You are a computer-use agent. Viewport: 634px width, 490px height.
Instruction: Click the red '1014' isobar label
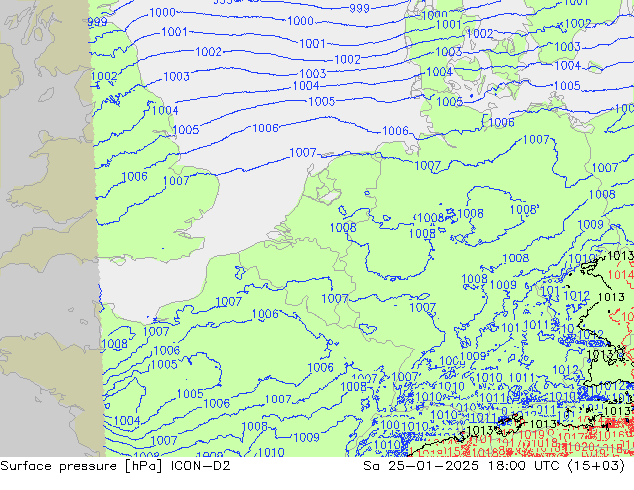pyautogui.click(x=621, y=275)
